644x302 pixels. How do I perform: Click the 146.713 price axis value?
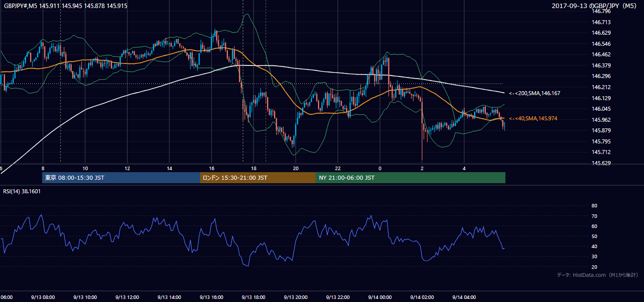coord(602,22)
